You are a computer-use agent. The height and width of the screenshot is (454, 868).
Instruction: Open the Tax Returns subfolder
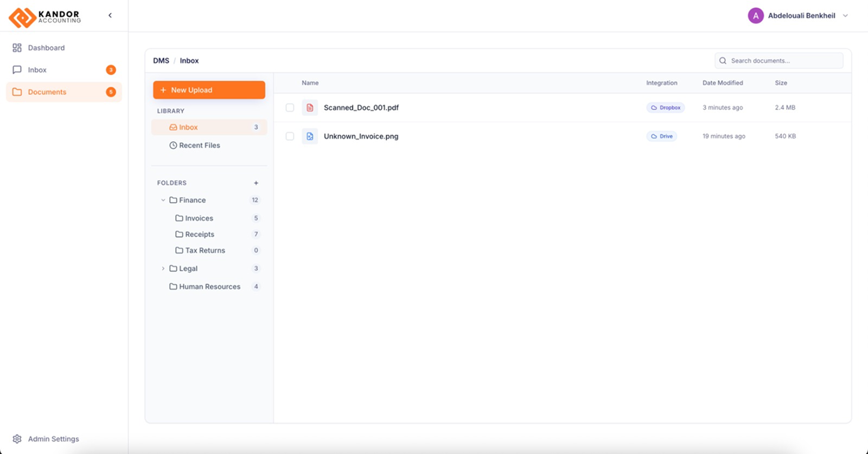point(205,250)
